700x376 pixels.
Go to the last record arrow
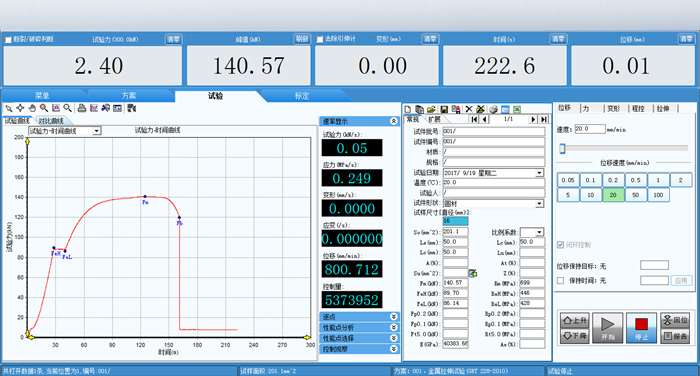click(544, 119)
